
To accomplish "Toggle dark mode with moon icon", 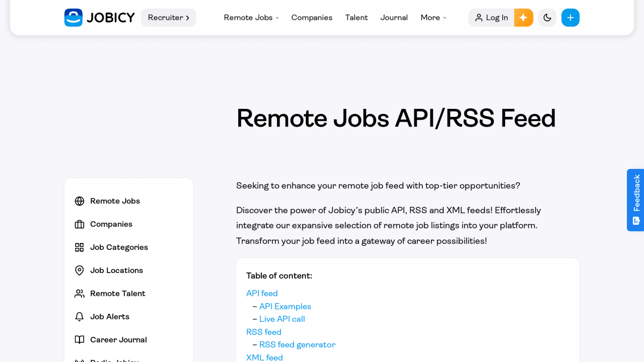I will pos(547,18).
